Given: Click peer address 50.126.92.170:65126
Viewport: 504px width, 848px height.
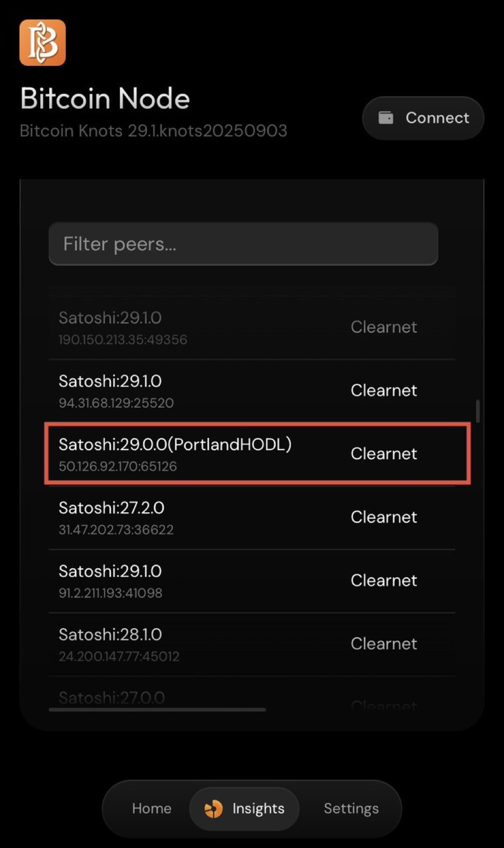Looking at the screenshot, I should [118, 466].
